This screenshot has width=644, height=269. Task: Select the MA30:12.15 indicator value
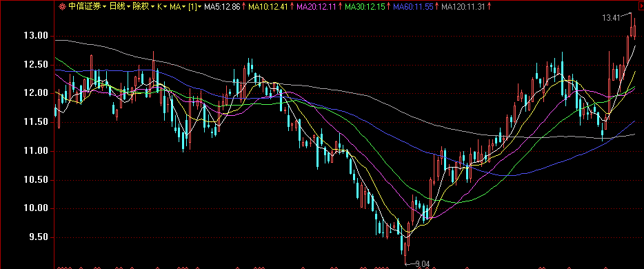pyautogui.click(x=365, y=7)
